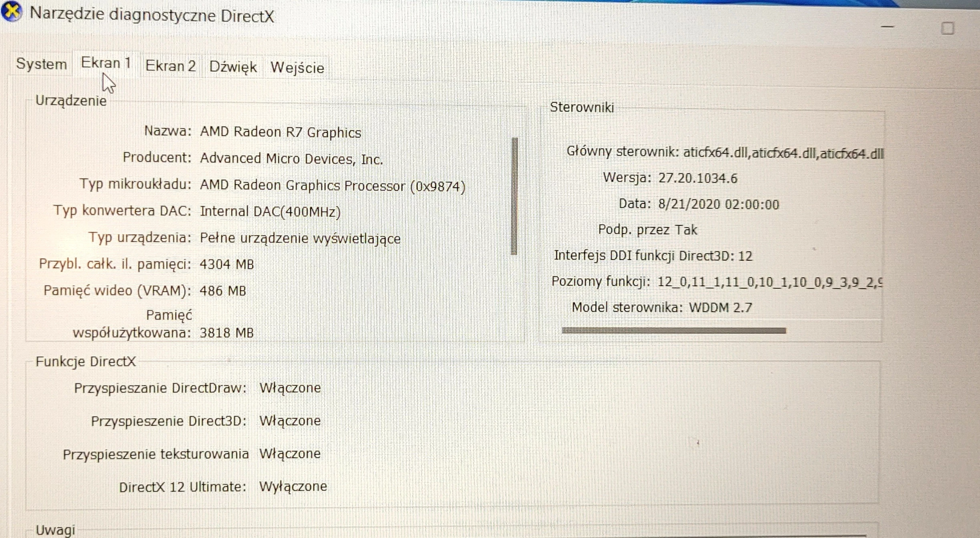
Task: Click the DirectX diagnostic tool title icon
Action: (x=11, y=11)
